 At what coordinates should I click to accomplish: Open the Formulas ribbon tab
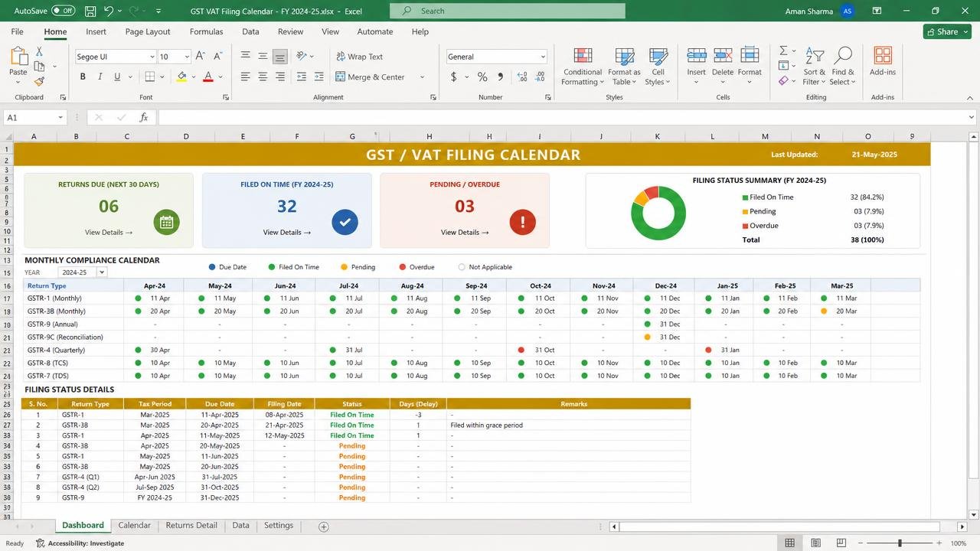pos(206,31)
